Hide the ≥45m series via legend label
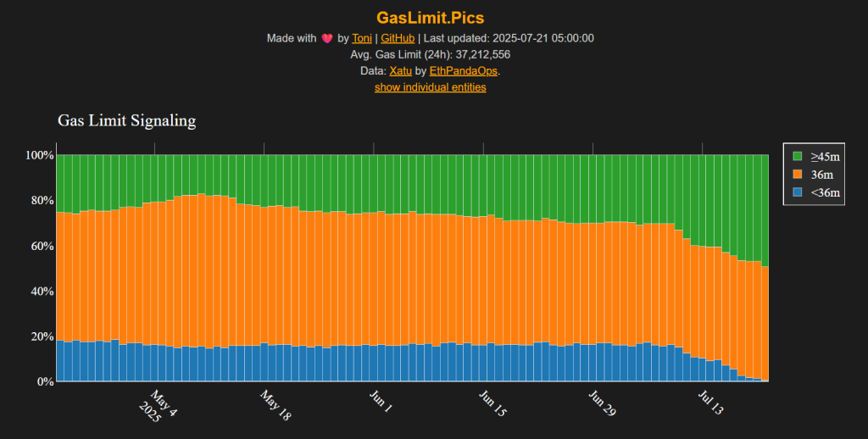Screen dimensions: 868x439 [x=825, y=157]
